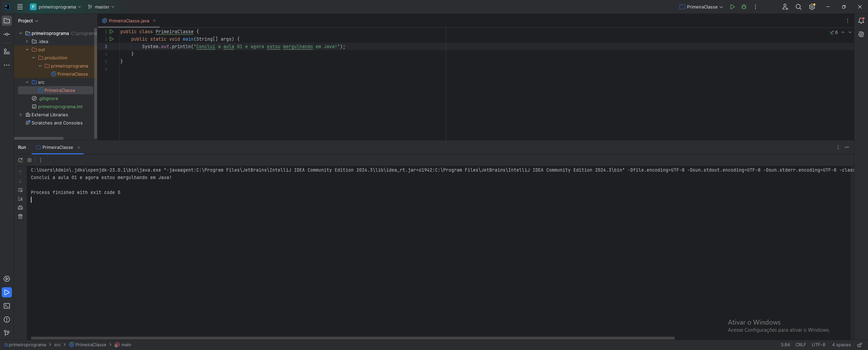The height and width of the screenshot is (350, 868).
Task: Open IDE settings gear
Action: click(x=812, y=7)
